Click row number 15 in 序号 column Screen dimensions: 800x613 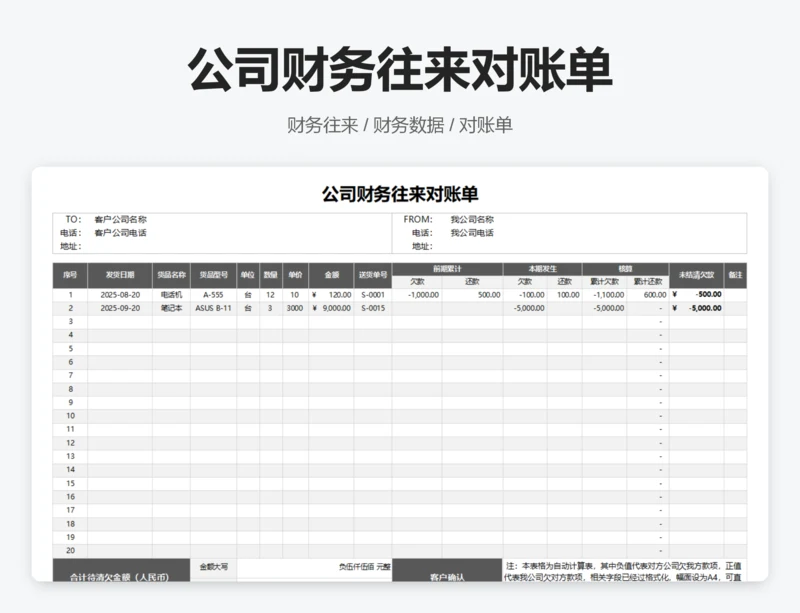pyautogui.click(x=70, y=483)
